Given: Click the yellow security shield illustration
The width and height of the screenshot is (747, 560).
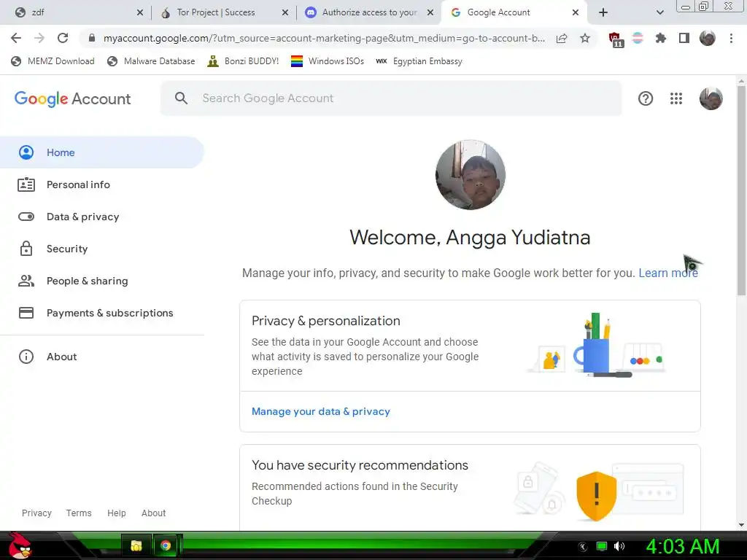Looking at the screenshot, I should pos(596,496).
